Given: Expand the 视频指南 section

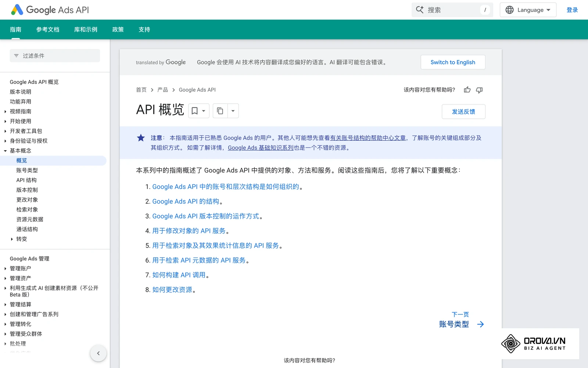Looking at the screenshot, I should point(5,112).
